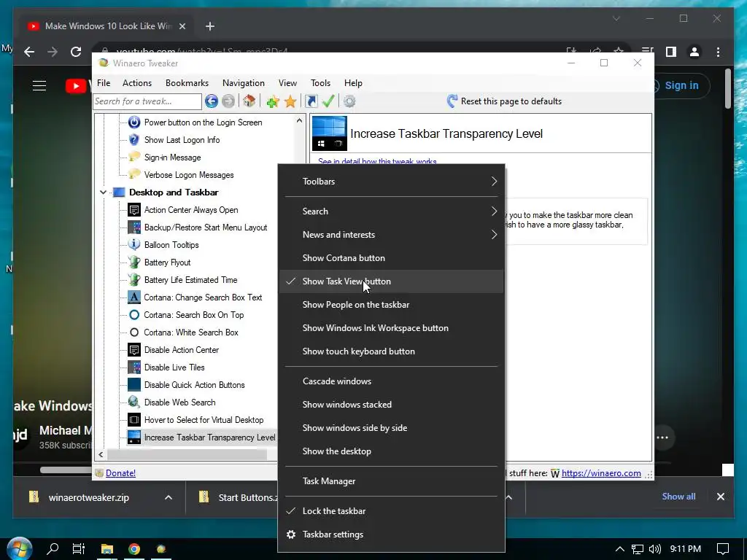This screenshot has height=560, width=747.
Task: Click the Donate! link
Action: click(x=120, y=472)
